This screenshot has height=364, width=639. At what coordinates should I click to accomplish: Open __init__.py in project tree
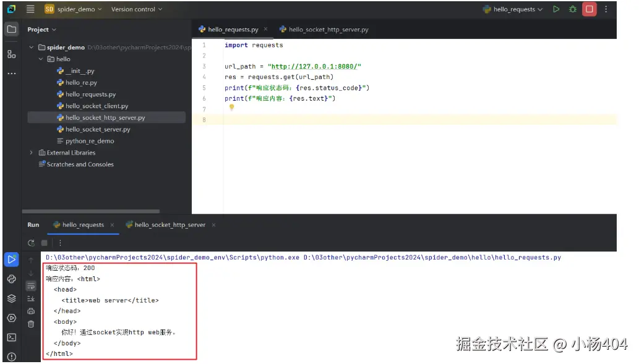click(76, 71)
